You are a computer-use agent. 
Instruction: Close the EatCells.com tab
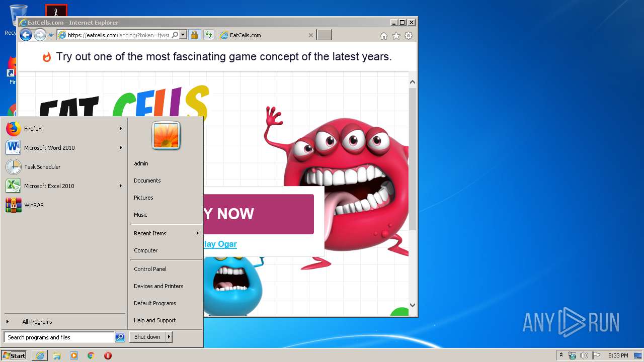[310, 35]
